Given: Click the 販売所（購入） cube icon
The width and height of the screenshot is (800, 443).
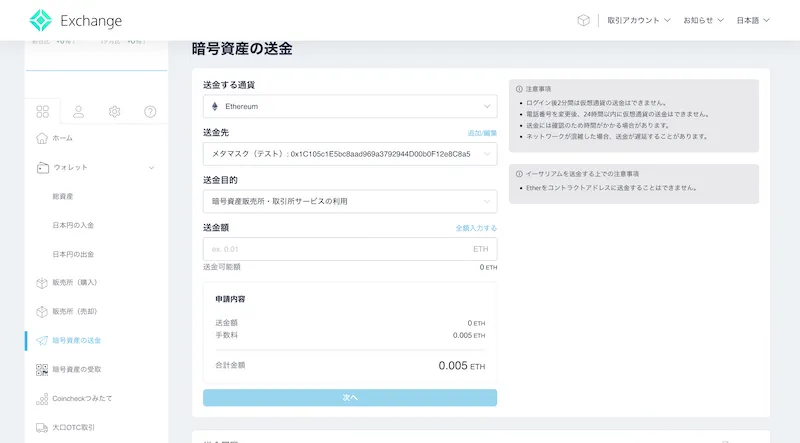Looking at the screenshot, I should (42, 283).
